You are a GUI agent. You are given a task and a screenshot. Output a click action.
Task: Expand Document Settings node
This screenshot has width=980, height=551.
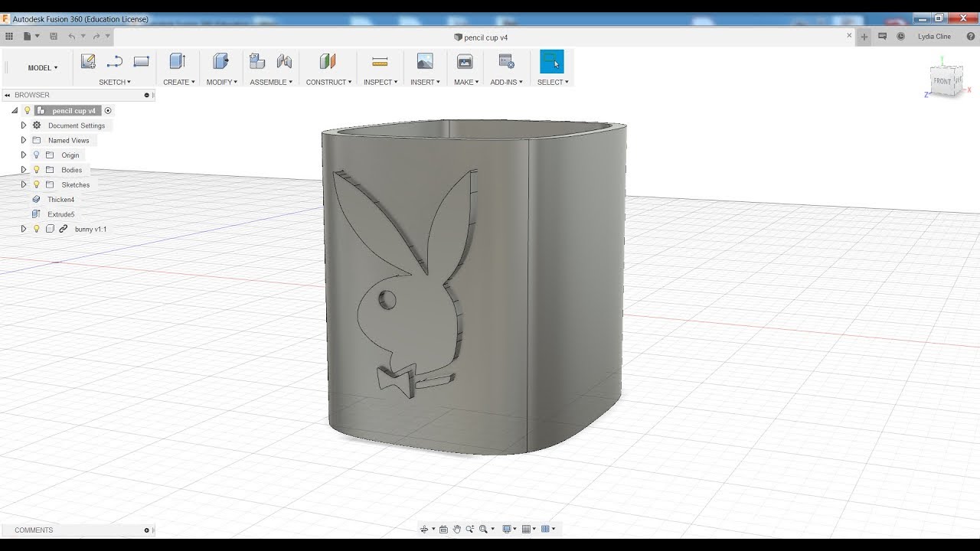24,126
